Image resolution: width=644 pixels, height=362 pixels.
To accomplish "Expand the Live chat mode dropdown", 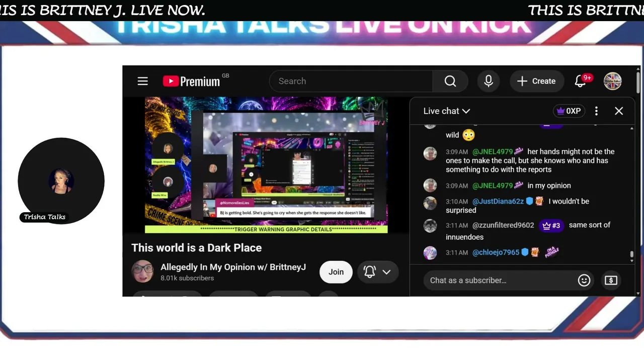I will coord(447,111).
